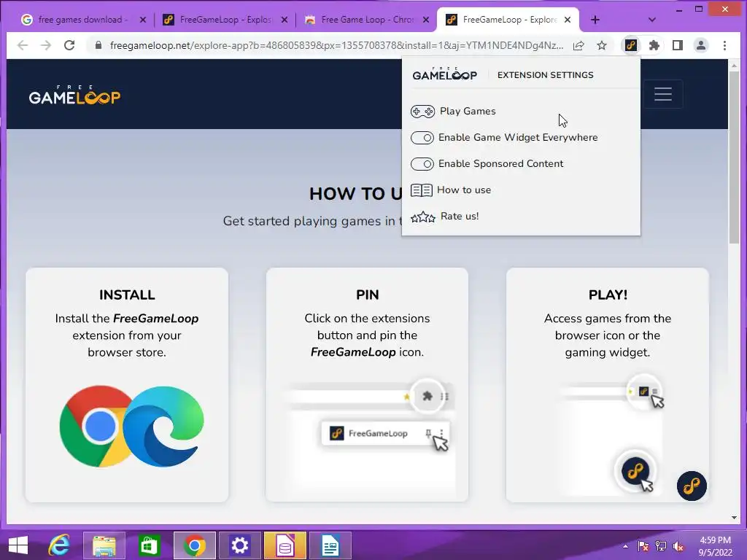Click the share page icon in address bar
This screenshot has width=747, height=560.
(578, 45)
